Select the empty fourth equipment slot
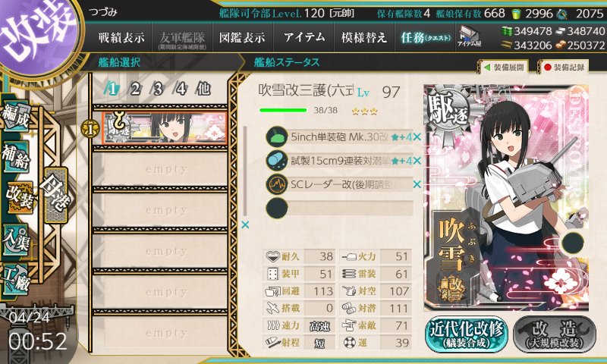 (339, 208)
